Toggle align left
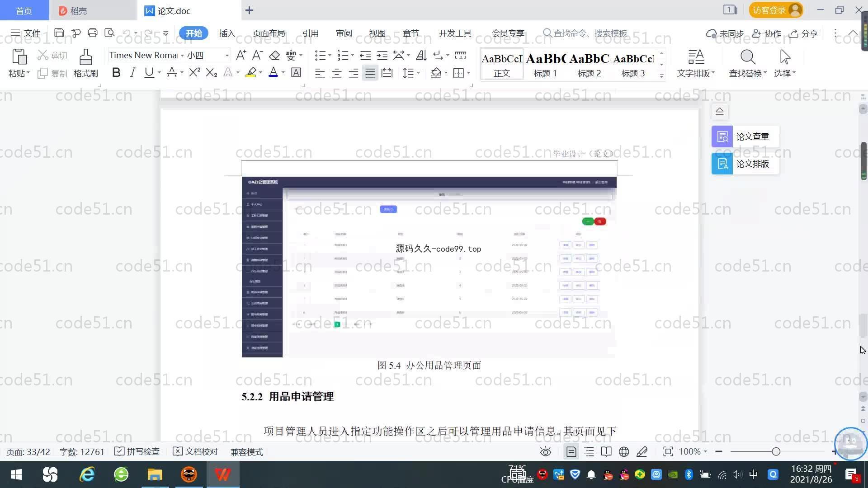 click(x=320, y=72)
